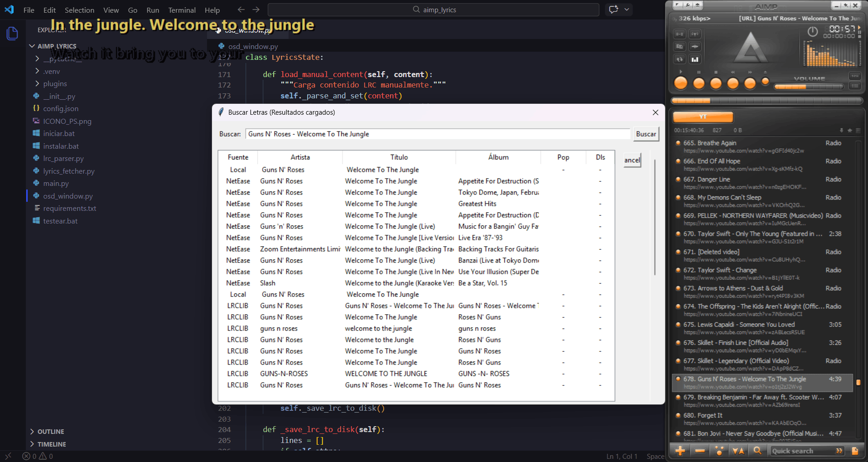Open the VS Code Explorer icon in activity bar
The width and height of the screenshot is (868, 462).
pyautogui.click(x=12, y=33)
